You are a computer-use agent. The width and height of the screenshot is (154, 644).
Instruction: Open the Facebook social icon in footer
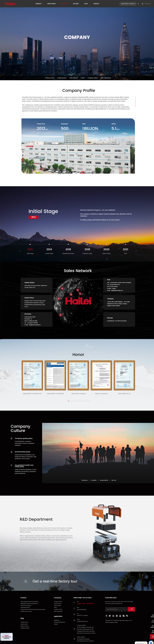pos(106,616)
